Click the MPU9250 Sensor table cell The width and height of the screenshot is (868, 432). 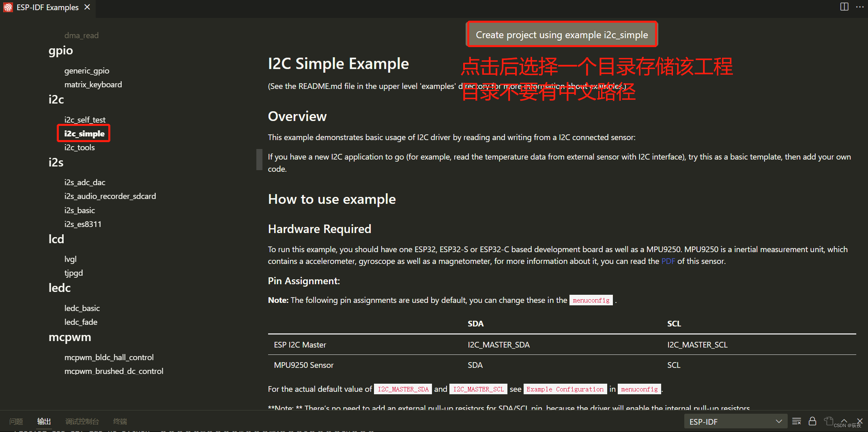[303, 365]
